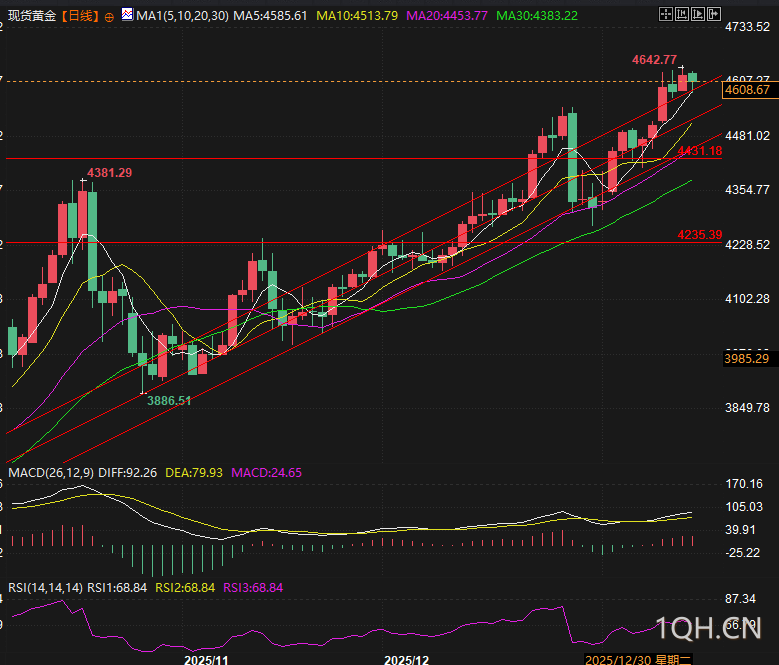Click the current price tag 4608.67
This screenshot has height=665, width=779.
(749, 90)
